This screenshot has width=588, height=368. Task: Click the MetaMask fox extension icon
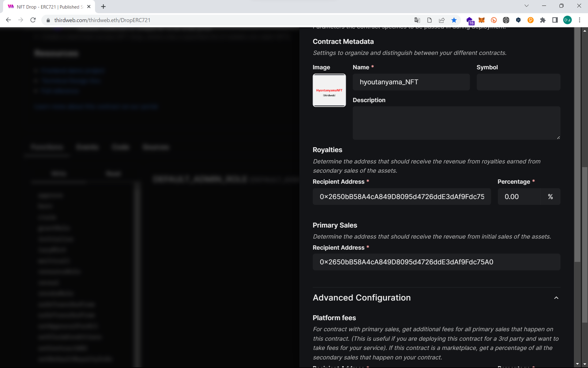[x=481, y=20]
